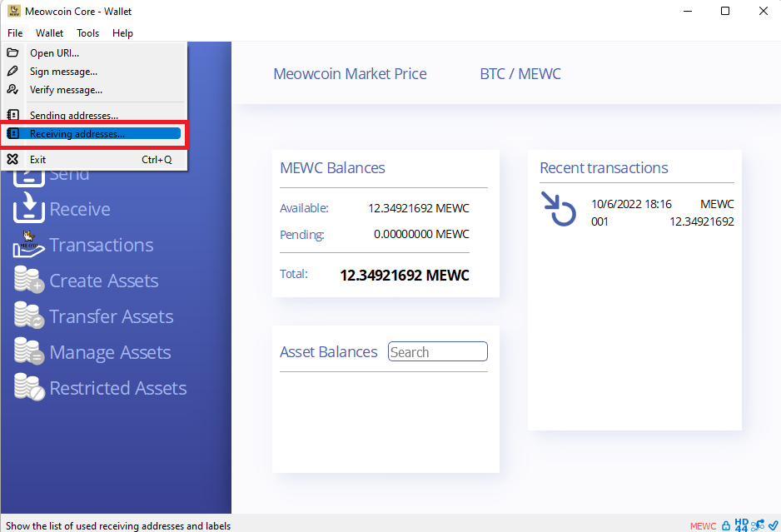781x532 pixels.
Task: Choose Verify message... menu entry
Action: pos(94,90)
